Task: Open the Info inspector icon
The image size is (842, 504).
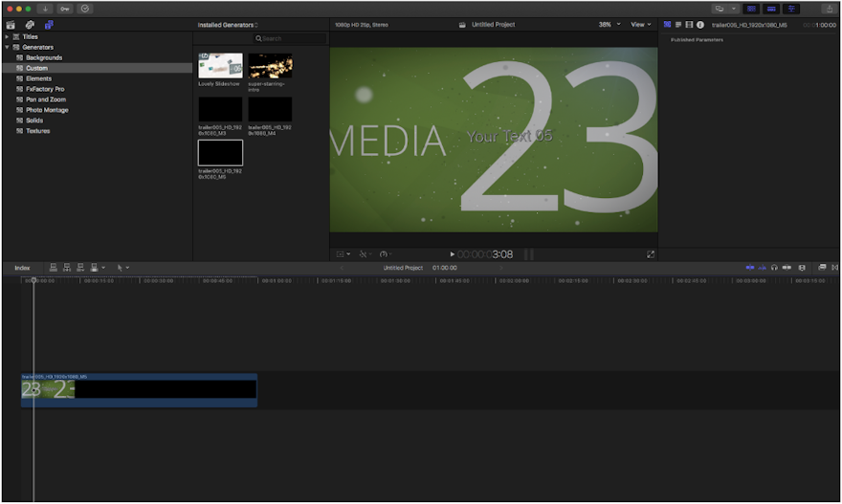Action: (x=700, y=25)
